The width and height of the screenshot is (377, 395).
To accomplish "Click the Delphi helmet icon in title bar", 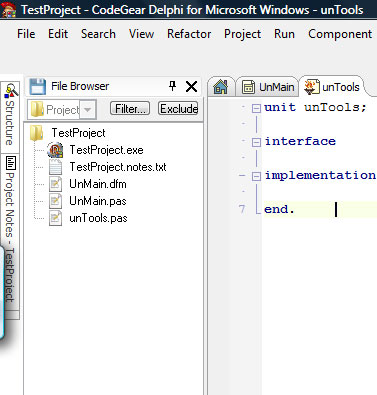I will tap(8, 10).
